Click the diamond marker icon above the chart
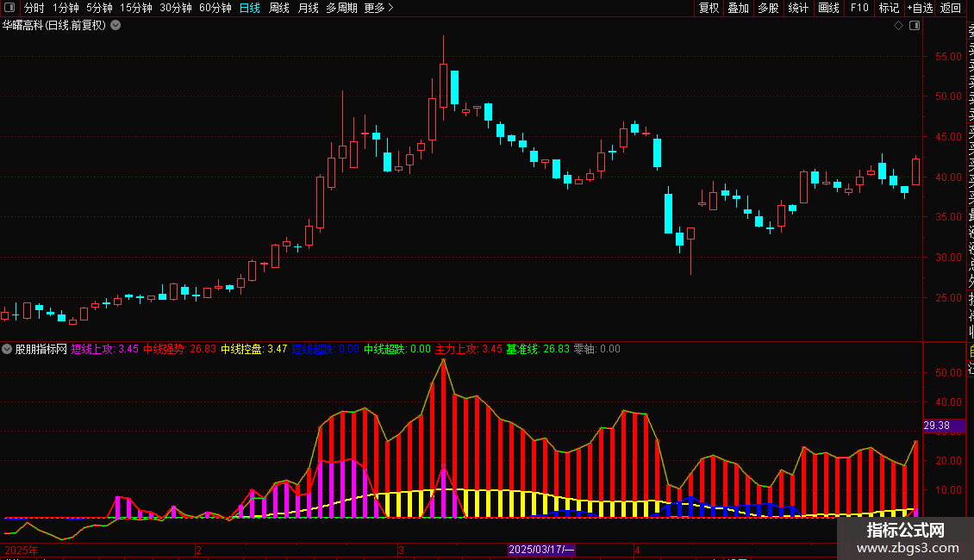974x560 pixels. [x=898, y=26]
